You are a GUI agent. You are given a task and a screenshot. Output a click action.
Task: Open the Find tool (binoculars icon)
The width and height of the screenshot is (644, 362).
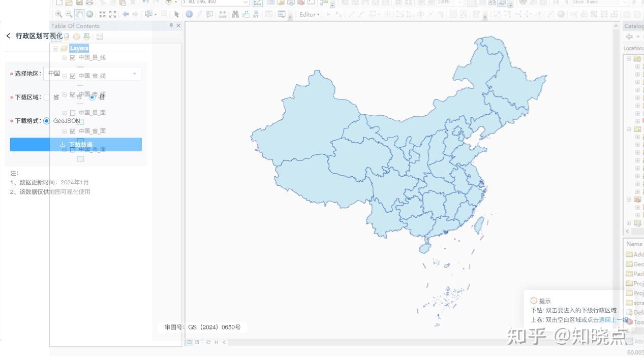234,14
